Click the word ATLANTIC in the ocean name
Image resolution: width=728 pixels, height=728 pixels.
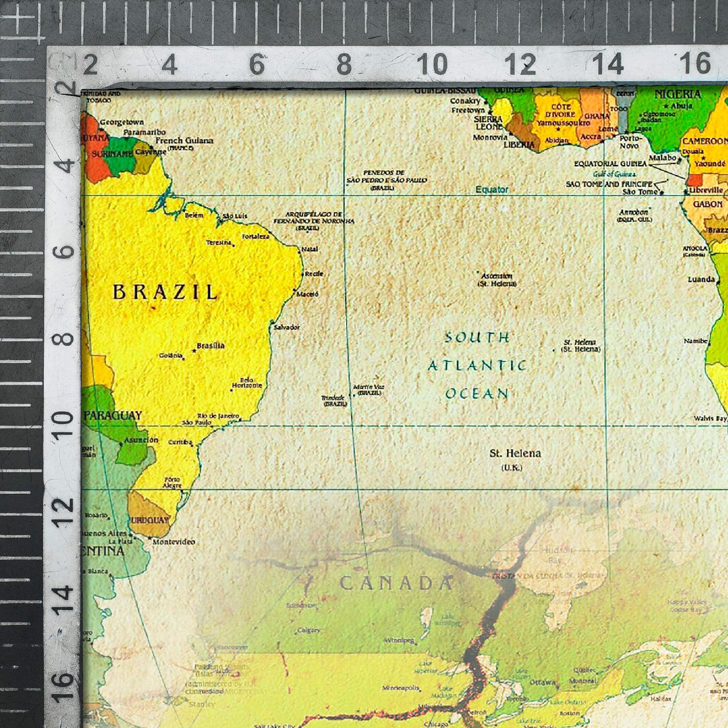(x=477, y=365)
